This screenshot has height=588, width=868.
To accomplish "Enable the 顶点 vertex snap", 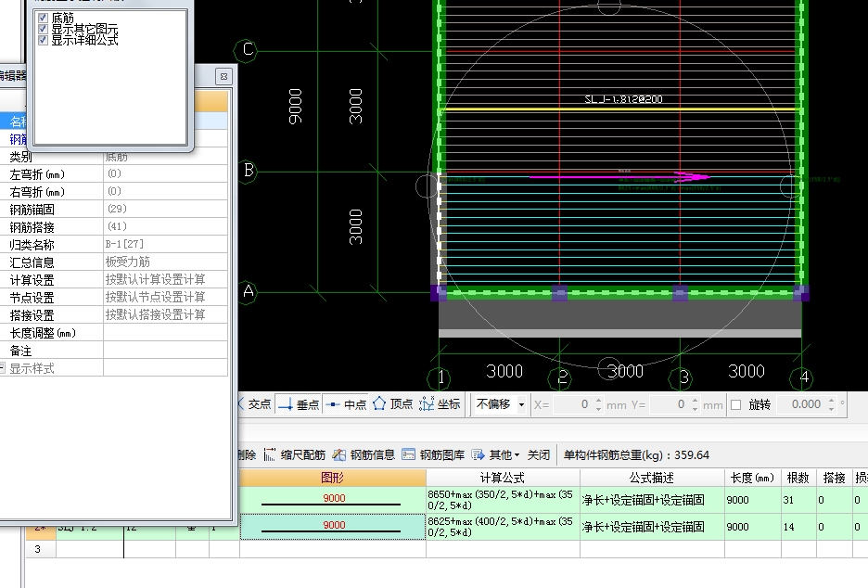I will [x=393, y=404].
